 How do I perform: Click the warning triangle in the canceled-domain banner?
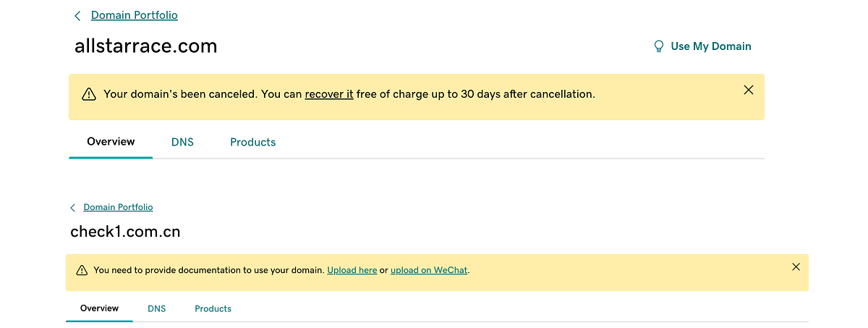pyautogui.click(x=89, y=94)
